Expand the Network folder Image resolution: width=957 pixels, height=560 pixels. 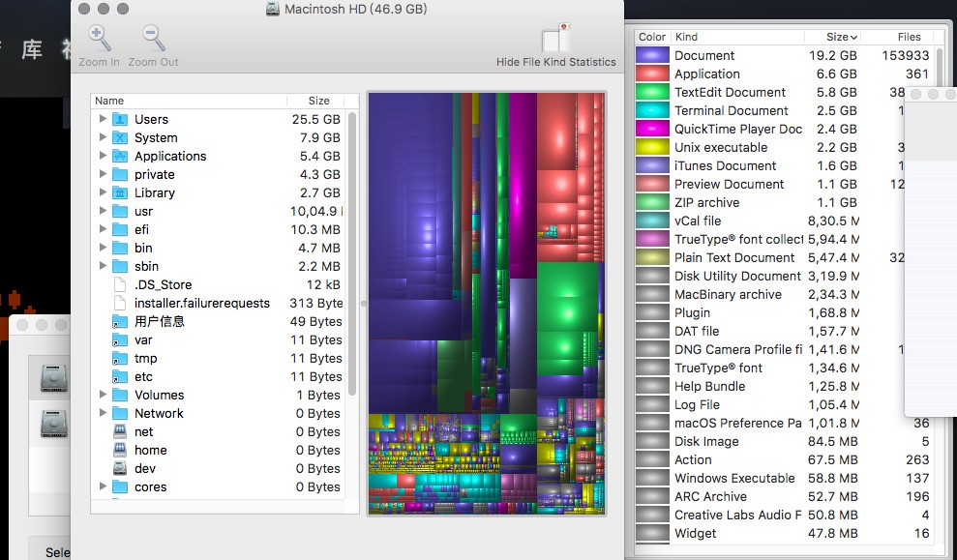tap(103, 413)
